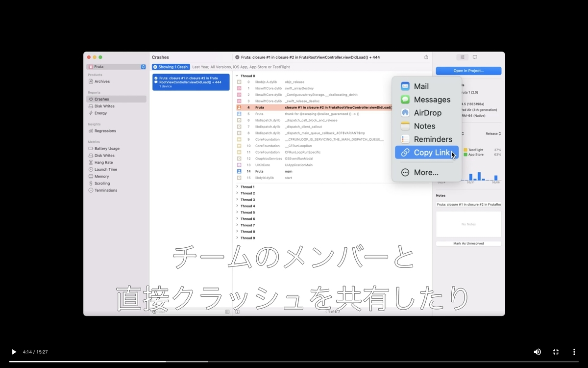Click the crash title notes field
The width and height of the screenshot is (588, 368).
[x=468, y=204]
